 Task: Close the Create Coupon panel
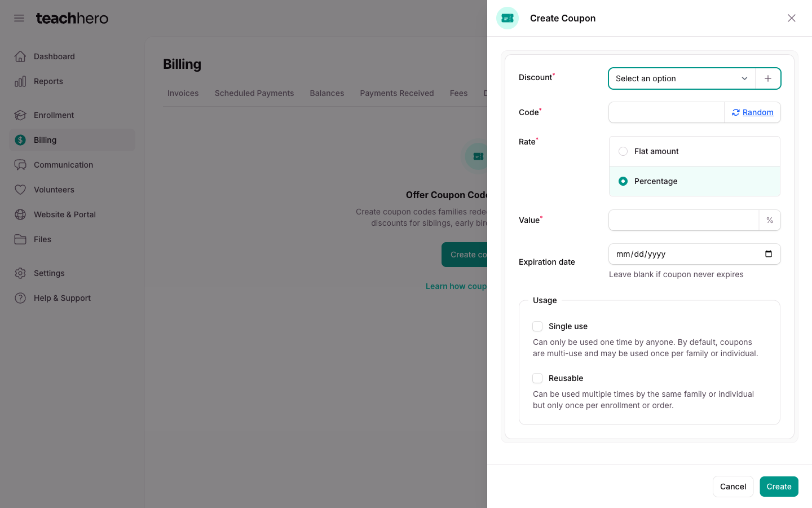click(792, 18)
